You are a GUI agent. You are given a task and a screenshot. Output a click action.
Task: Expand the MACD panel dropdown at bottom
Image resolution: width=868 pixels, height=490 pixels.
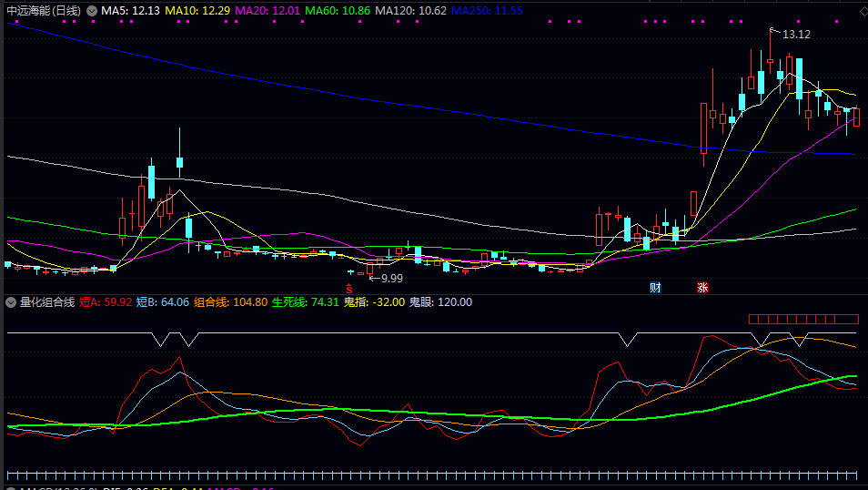[x=11, y=488]
